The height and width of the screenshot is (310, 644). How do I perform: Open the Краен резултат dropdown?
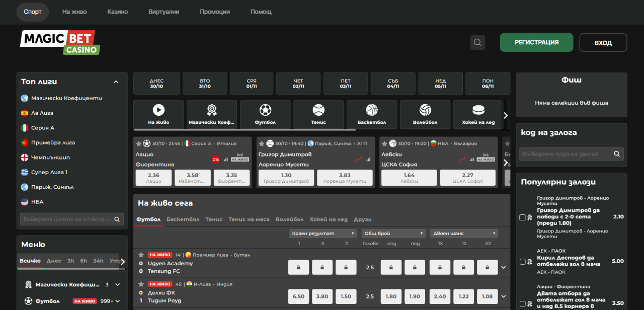pyautogui.click(x=323, y=234)
